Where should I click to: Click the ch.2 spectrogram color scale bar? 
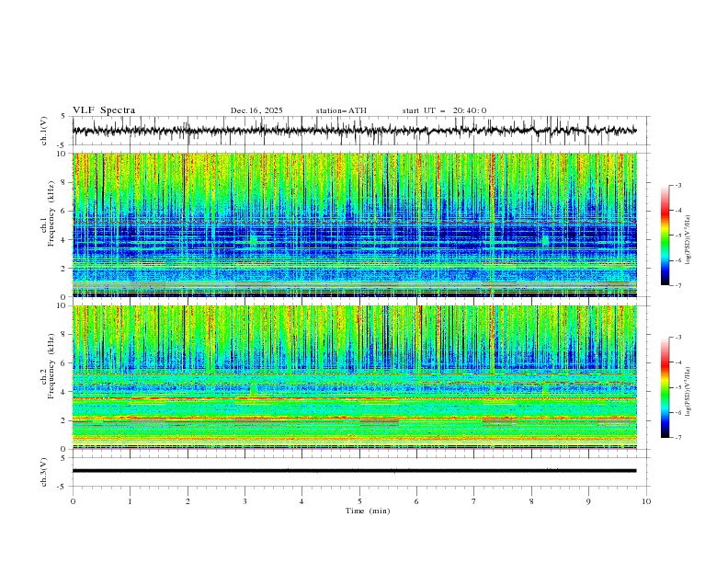point(665,387)
